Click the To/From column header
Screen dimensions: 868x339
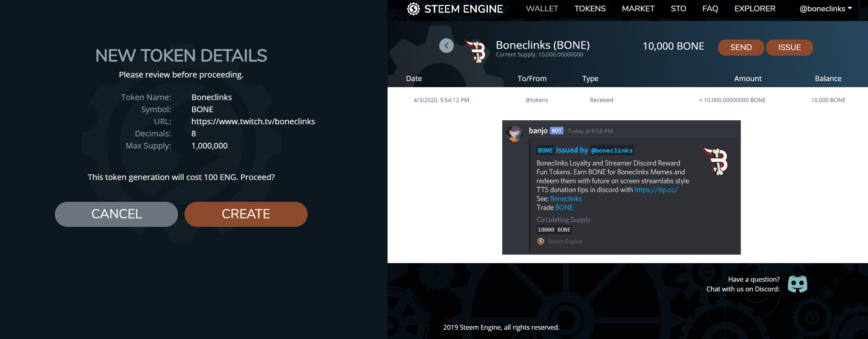pyautogui.click(x=532, y=79)
